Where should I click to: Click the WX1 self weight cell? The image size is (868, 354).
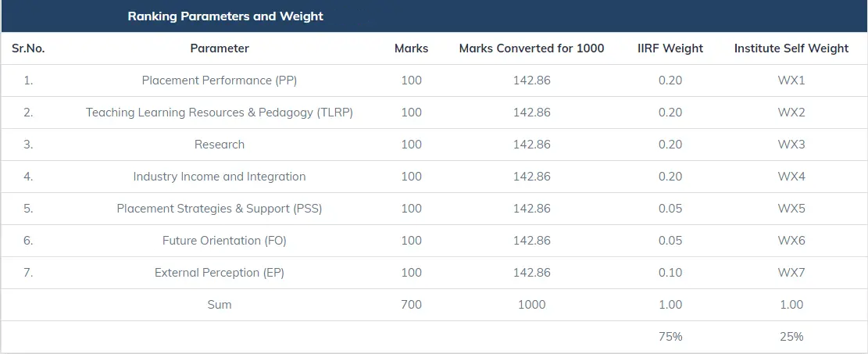click(x=791, y=80)
